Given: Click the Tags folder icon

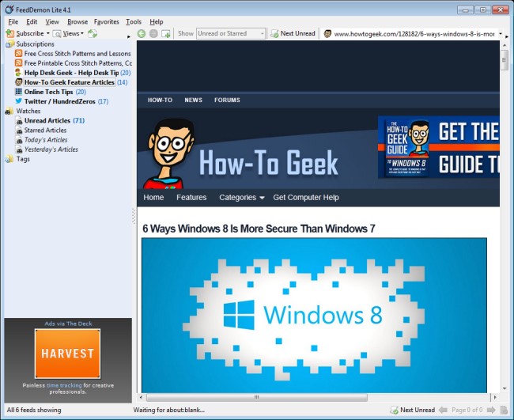Looking at the screenshot, I should (9, 159).
